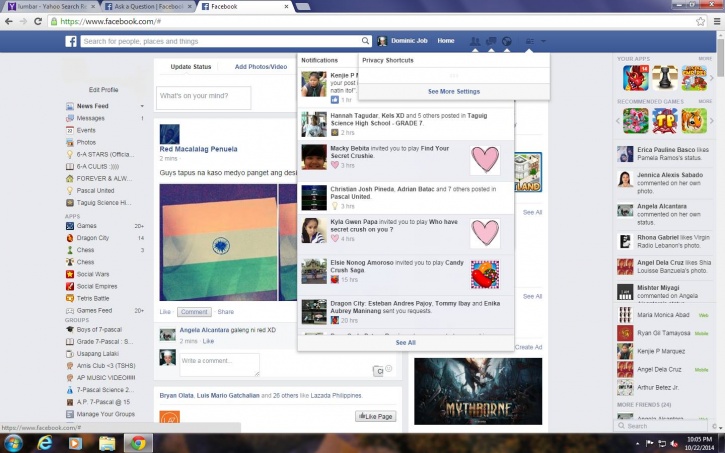Click See More Settings link

(x=454, y=92)
